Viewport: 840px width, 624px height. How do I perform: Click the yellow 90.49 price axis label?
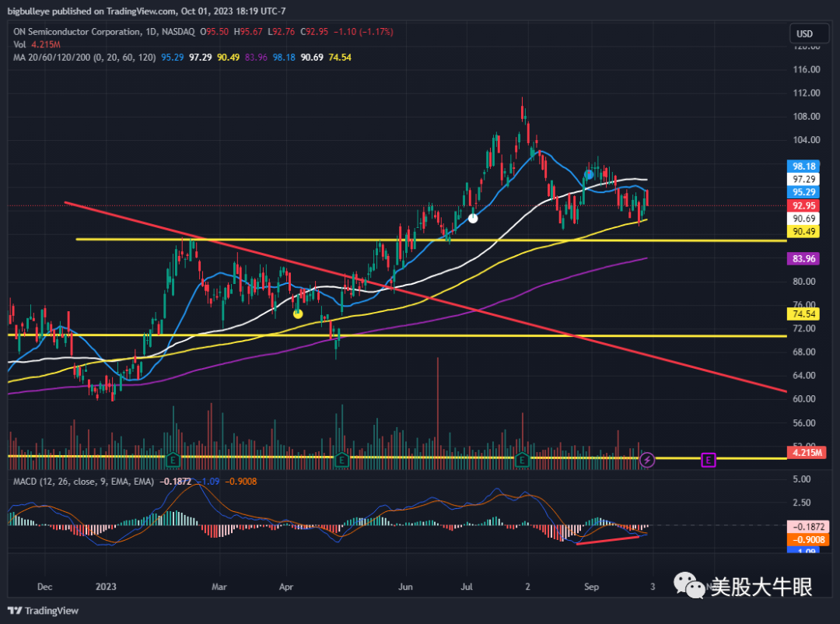tap(803, 231)
